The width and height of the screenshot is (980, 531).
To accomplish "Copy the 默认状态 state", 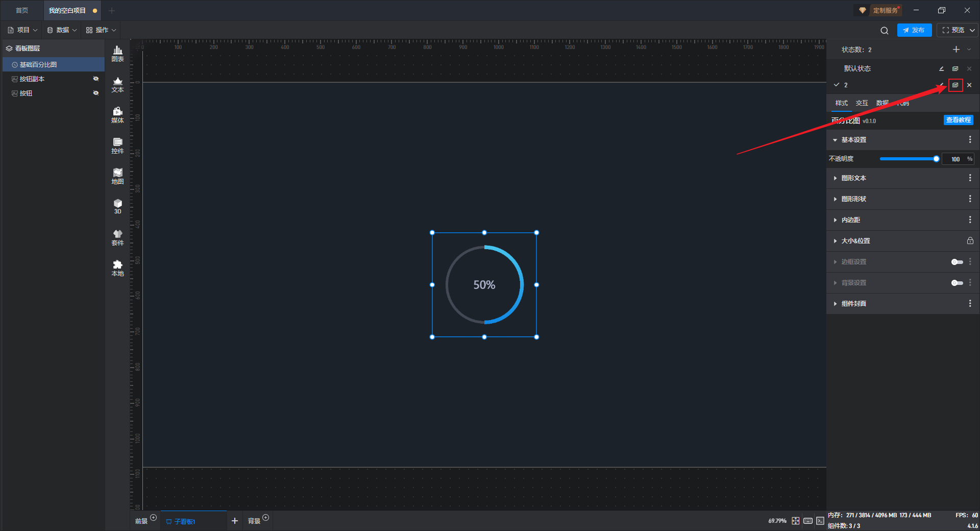I will pos(955,68).
